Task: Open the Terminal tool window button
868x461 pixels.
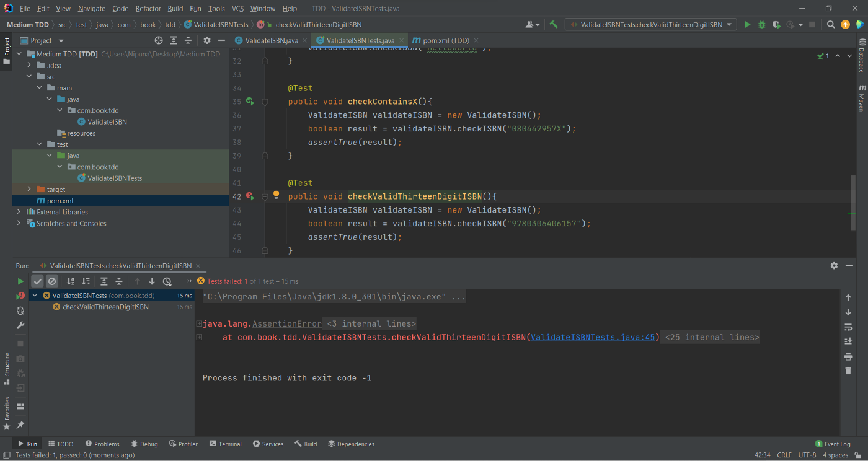Action: click(x=226, y=444)
